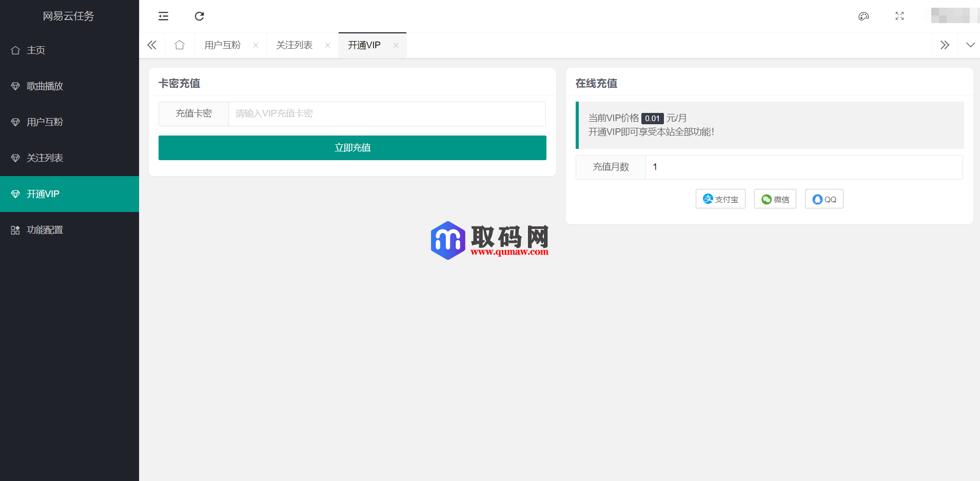Click the diamond icon beside sidebar 用户互粉
The height and width of the screenshot is (481, 980).
click(15, 122)
